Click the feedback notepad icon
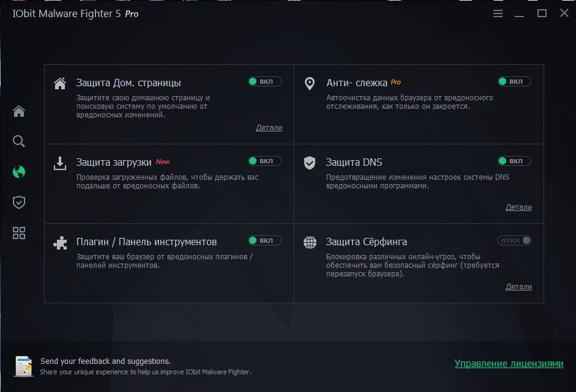The width and height of the screenshot is (576, 392). click(x=24, y=366)
